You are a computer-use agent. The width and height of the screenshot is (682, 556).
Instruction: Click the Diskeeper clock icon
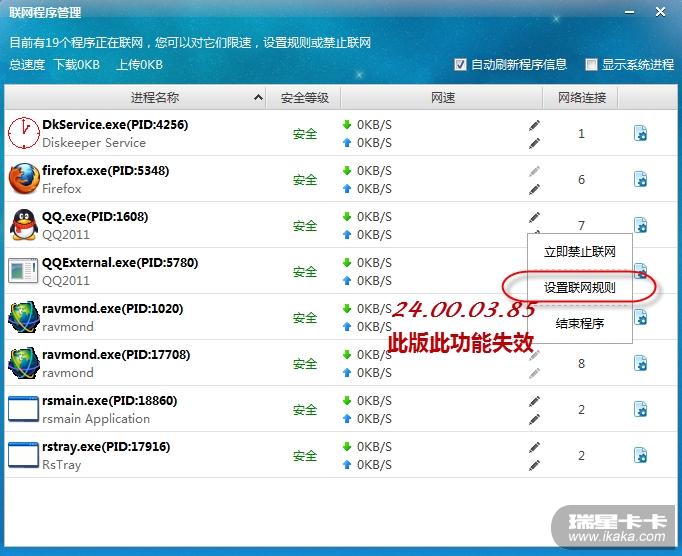[24, 133]
